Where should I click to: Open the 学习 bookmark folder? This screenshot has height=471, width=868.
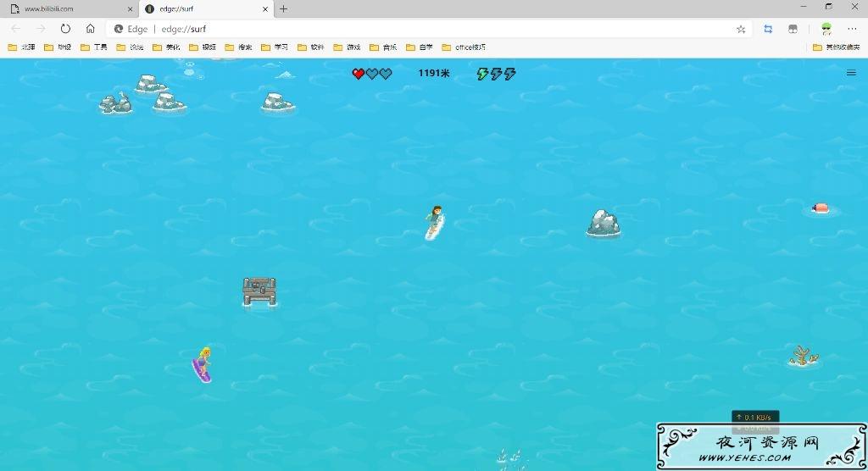click(x=274, y=47)
